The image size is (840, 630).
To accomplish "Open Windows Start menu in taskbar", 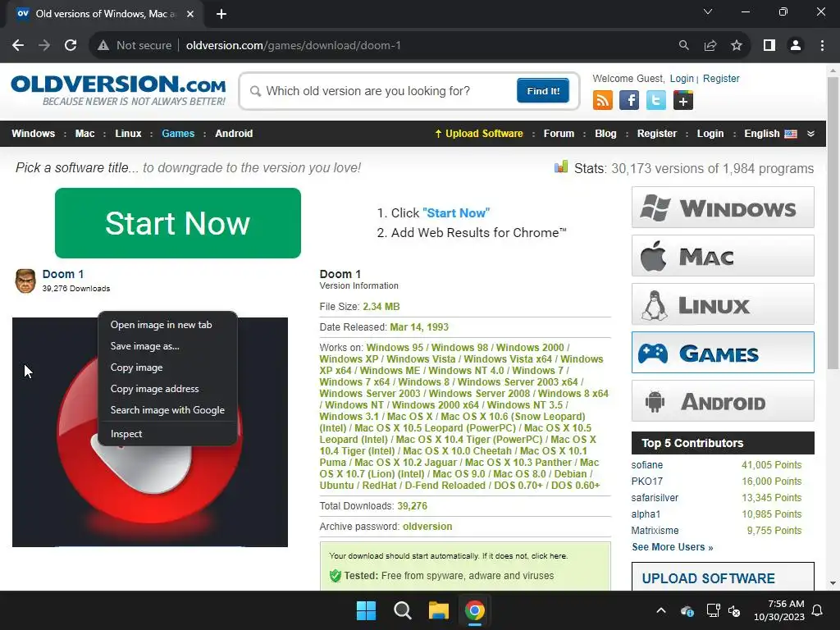I will pyautogui.click(x=367, y=610).
